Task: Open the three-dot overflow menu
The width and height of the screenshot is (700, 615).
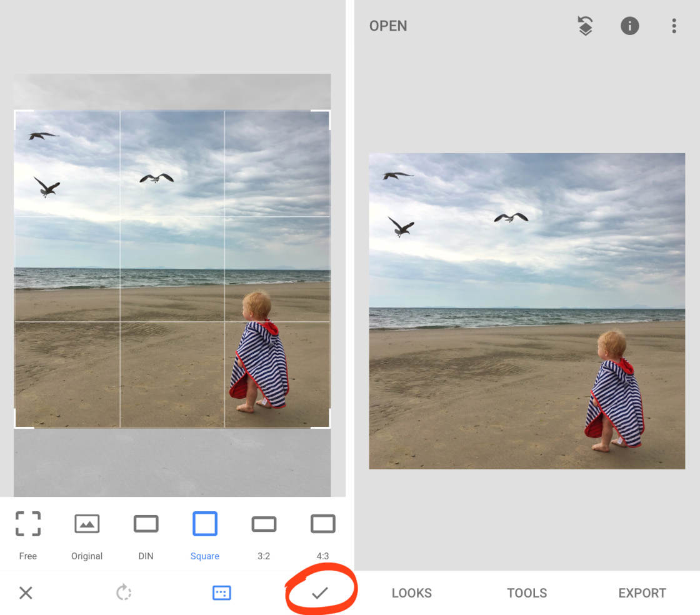Action: tap(674, 26)
